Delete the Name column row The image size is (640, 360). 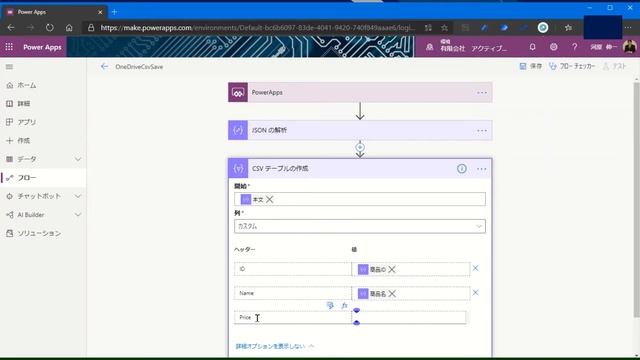tap(476, 292)
